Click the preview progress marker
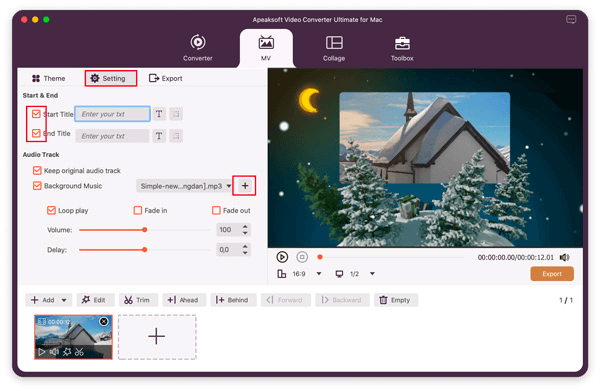Viewport: 600px width, 391px height. click(320, 257)
